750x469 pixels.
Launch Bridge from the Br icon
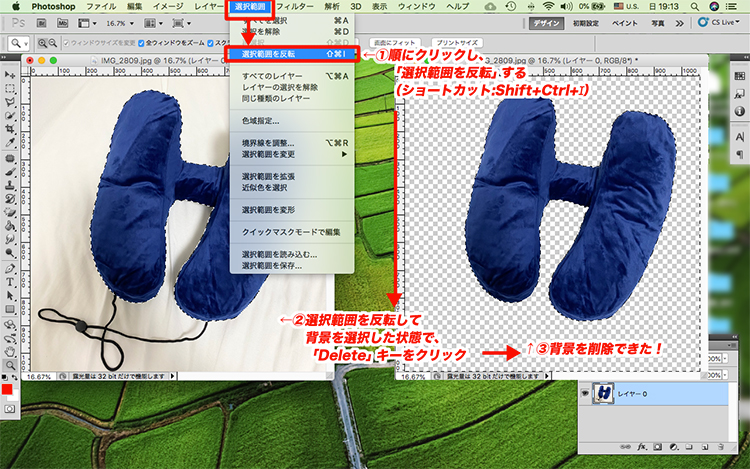click(x=42, y=23)
